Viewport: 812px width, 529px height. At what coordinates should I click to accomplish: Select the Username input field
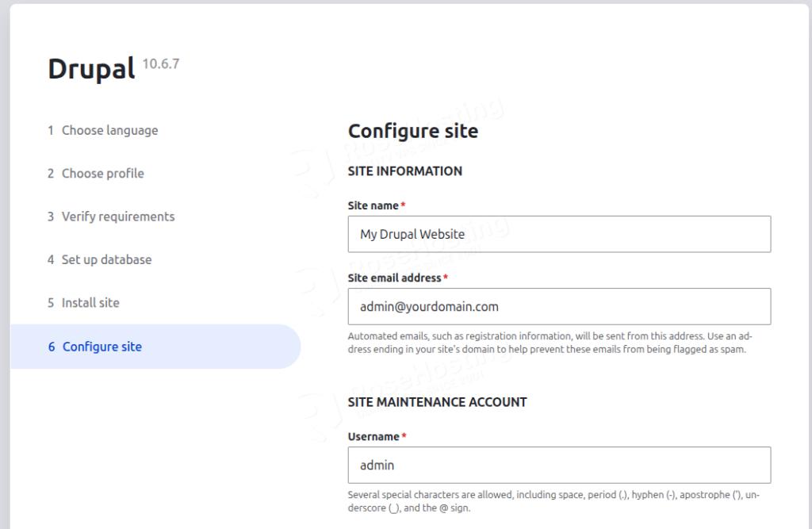[559, 465]
